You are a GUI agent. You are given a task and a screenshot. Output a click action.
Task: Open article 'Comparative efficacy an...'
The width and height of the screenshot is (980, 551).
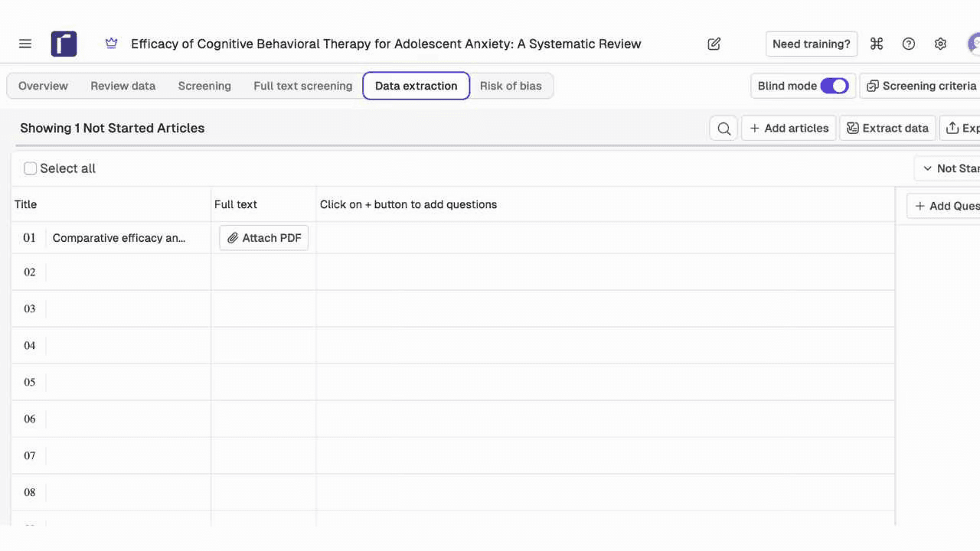pos(119,238)
